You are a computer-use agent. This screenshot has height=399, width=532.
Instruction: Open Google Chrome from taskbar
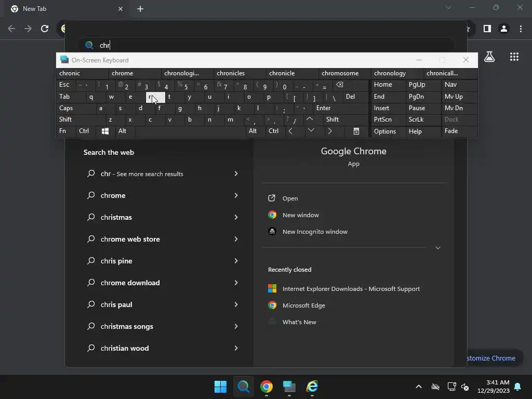pyautogui.click(x=267, y=387)
